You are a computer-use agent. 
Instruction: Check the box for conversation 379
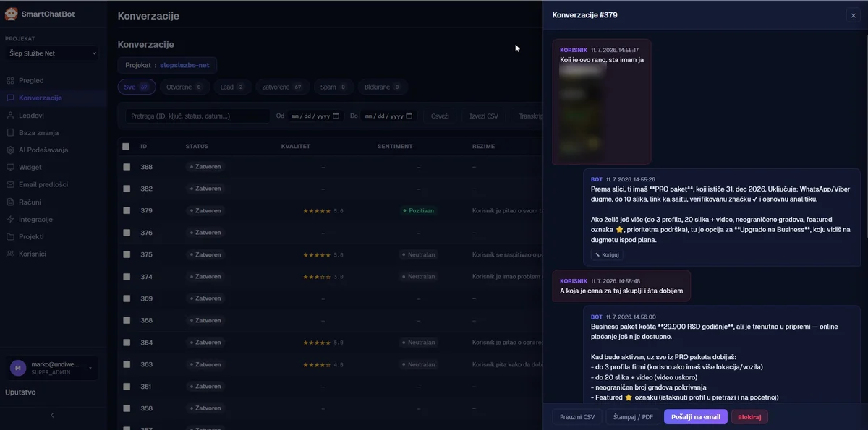click(x=126, y=210)
